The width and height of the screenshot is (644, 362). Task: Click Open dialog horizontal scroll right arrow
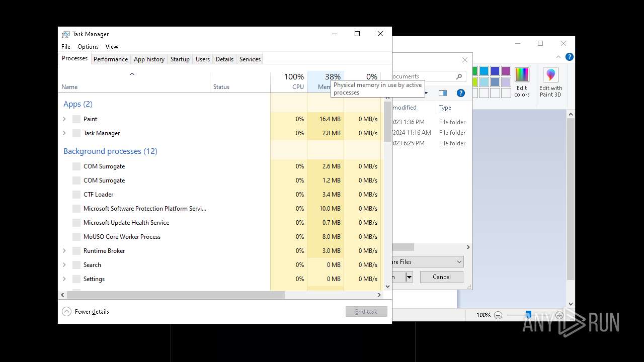click(468, 247)
